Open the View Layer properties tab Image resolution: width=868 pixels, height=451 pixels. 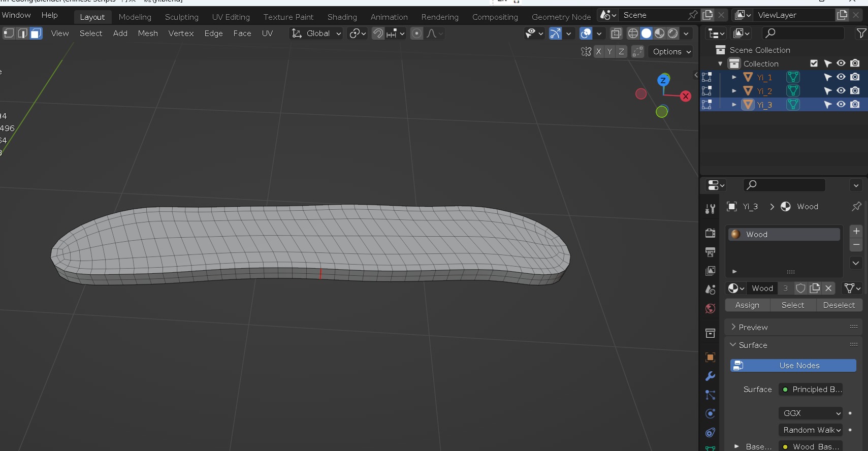pos(711,271)
